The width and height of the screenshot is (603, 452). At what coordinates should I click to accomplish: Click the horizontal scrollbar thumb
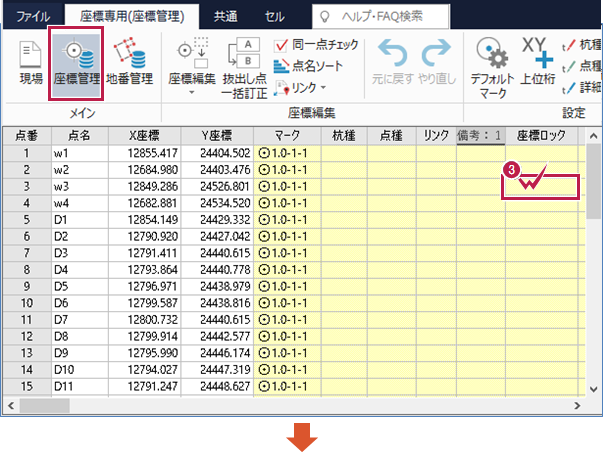click(45, 405)
